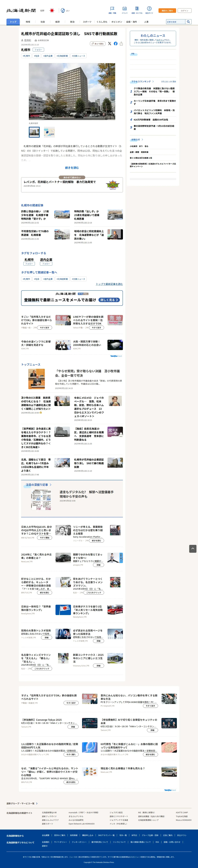This screenshot has width=198, height=868.
Task: Click the magnifier search button
Action: pyautogui.click(x=188, y=22)
